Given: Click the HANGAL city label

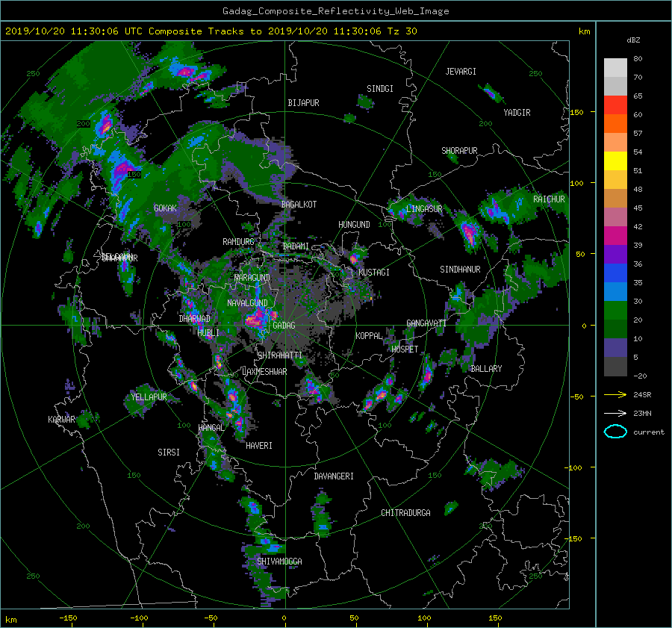Looking at the screenshot, I should click(211, 428).
